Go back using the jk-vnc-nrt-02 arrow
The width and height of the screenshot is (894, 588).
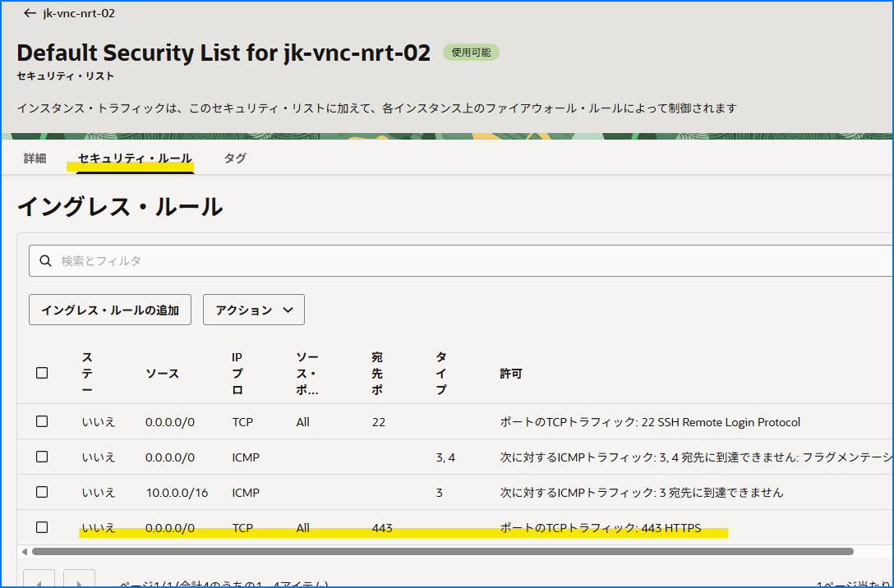30,13
